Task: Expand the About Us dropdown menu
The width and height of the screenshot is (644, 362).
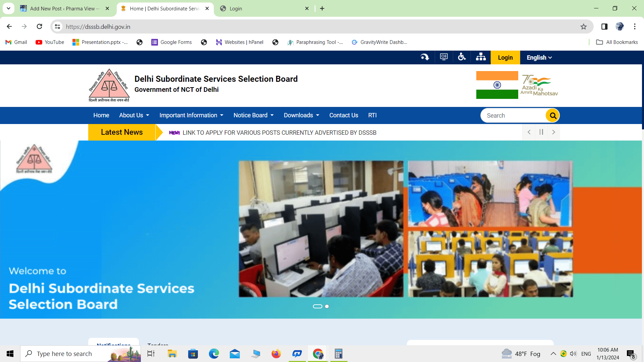Action: pos(133,115)
